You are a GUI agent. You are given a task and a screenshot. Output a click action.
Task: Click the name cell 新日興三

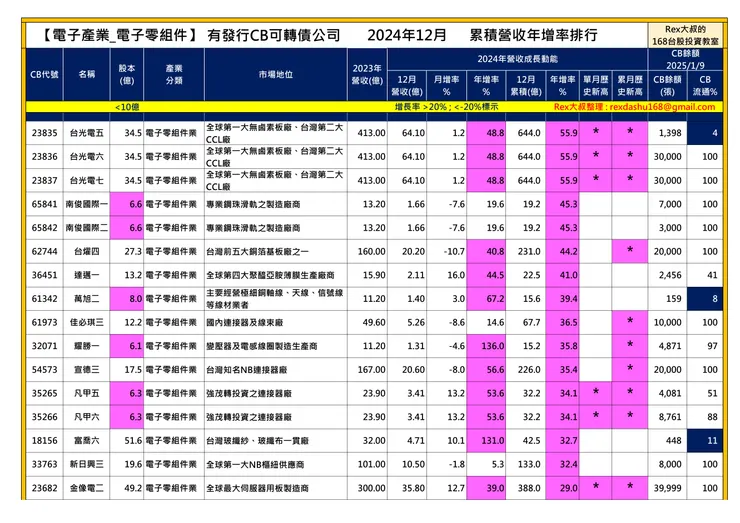point(86,464)
